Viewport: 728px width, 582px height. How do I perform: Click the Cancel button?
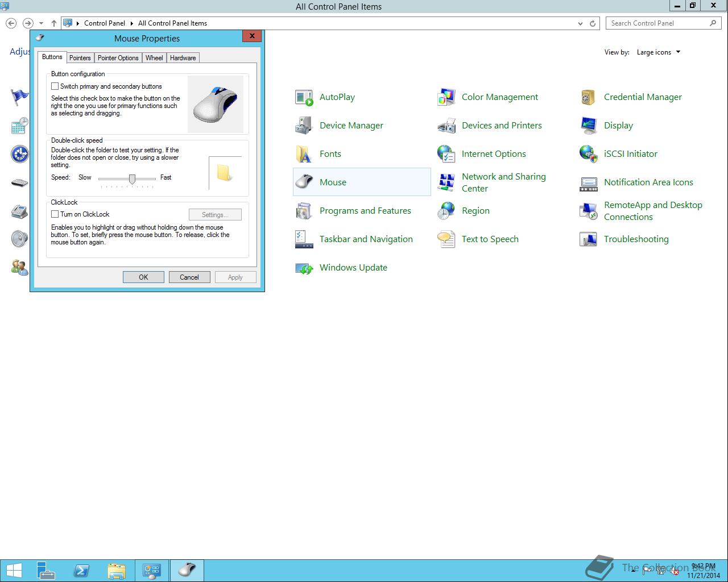coord(189,277)
